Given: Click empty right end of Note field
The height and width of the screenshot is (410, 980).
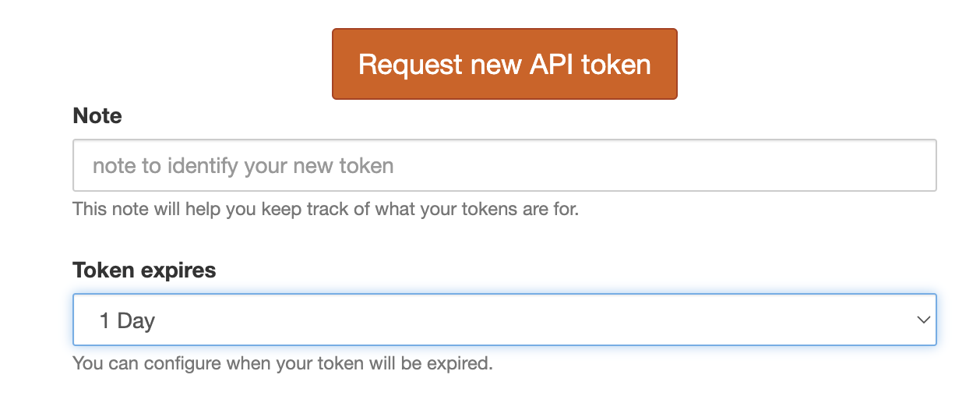Looking at the screenshot, I should pyautogui.click(x=857, y=165).
